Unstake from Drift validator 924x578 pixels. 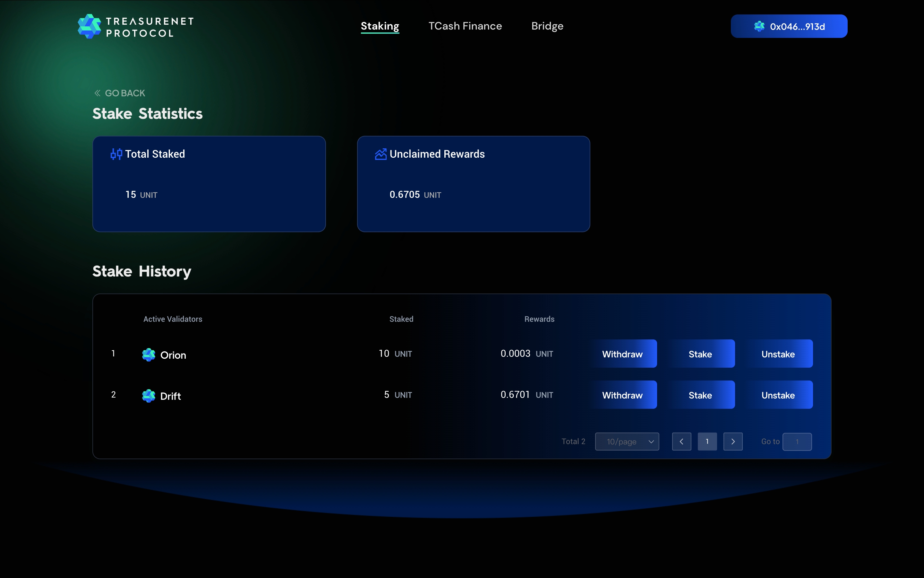(778, 395)
